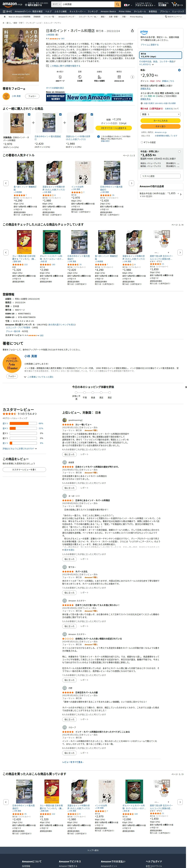Click the delivery location pin icon
The height and width of the screenshot is (868, 187).
(x=26, y=5)
